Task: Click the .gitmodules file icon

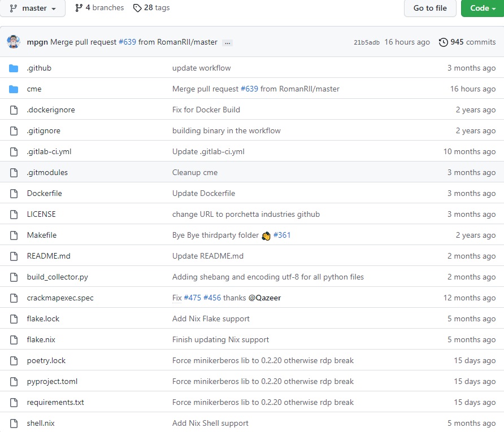Action: coord(14,172)
